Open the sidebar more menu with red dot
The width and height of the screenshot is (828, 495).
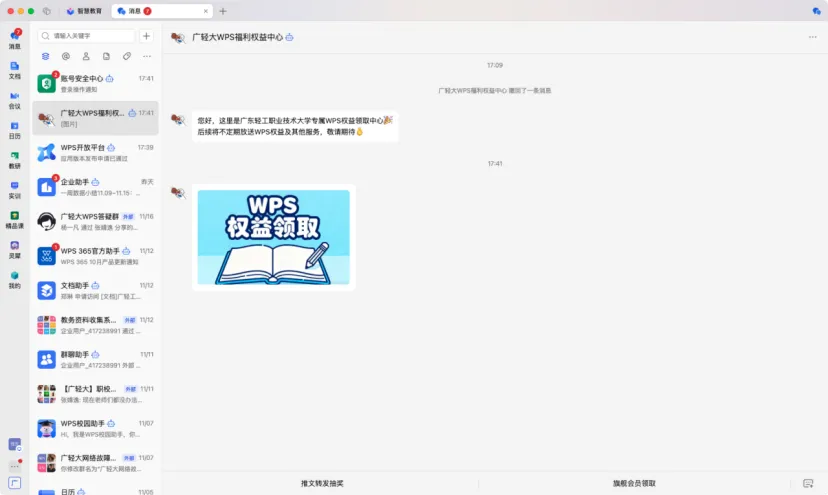[15, 466]
